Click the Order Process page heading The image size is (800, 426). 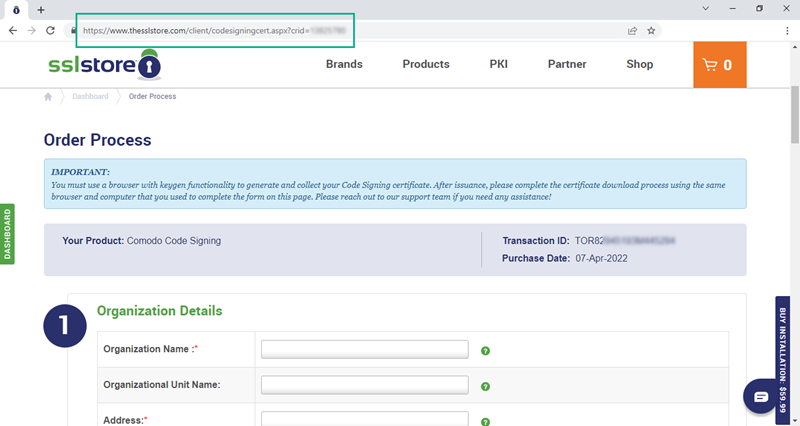point(97,140)
